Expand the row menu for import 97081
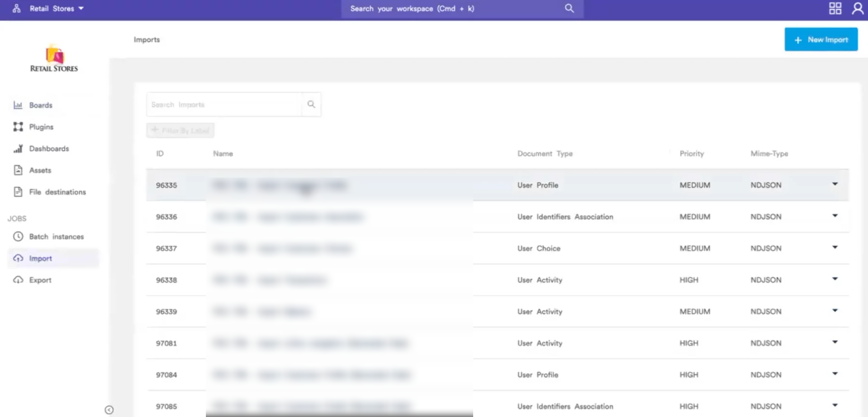Screen dimensions: 868x417 pos(835,342)
